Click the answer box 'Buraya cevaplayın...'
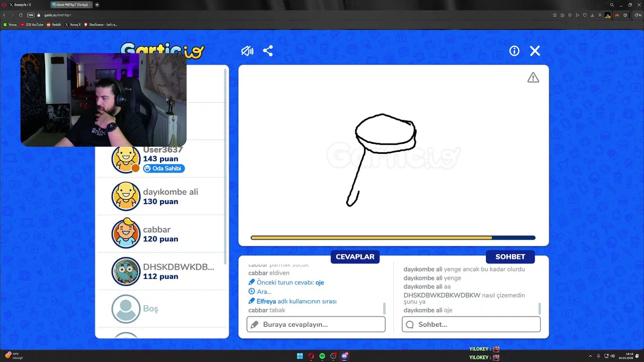Viewport: 644px width, 362px height. click(x=316, y=324)
